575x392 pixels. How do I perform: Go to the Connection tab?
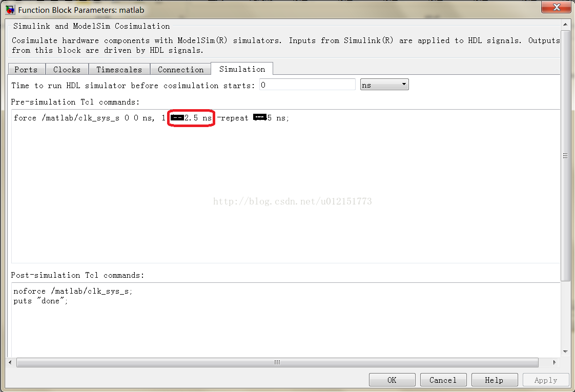[x=180, y=69]
